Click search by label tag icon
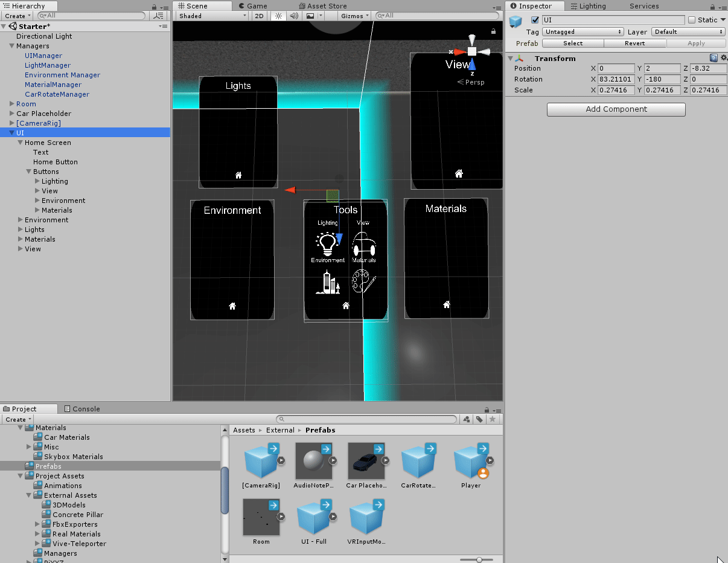 [479, 419]
